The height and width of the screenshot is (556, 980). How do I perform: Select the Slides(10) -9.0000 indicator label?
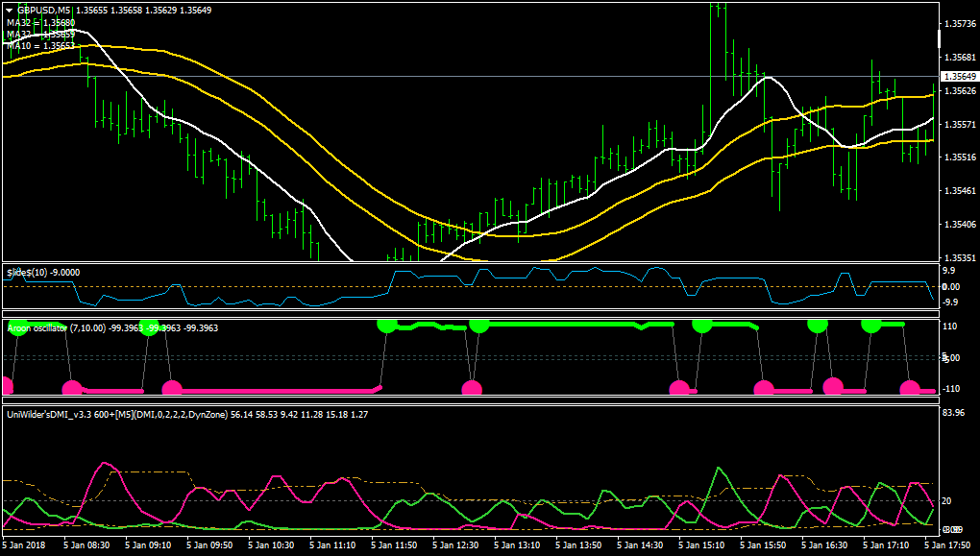click(43, 273)
